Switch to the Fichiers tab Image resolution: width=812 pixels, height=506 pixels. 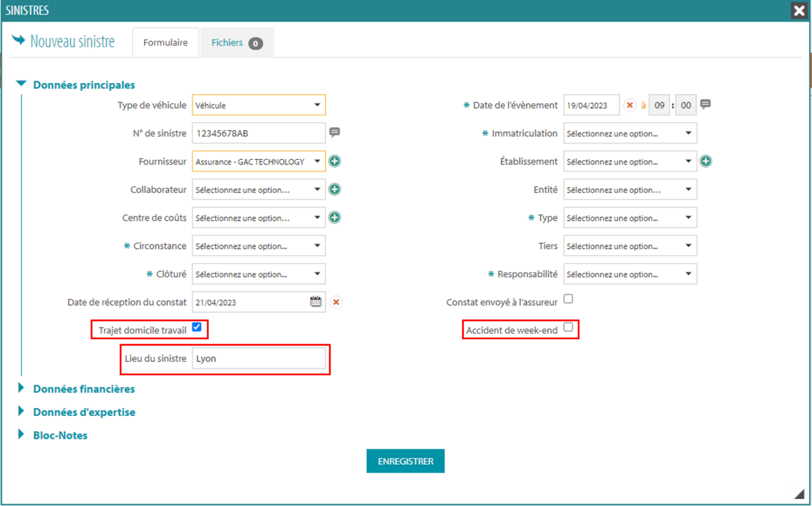(237, 43)
